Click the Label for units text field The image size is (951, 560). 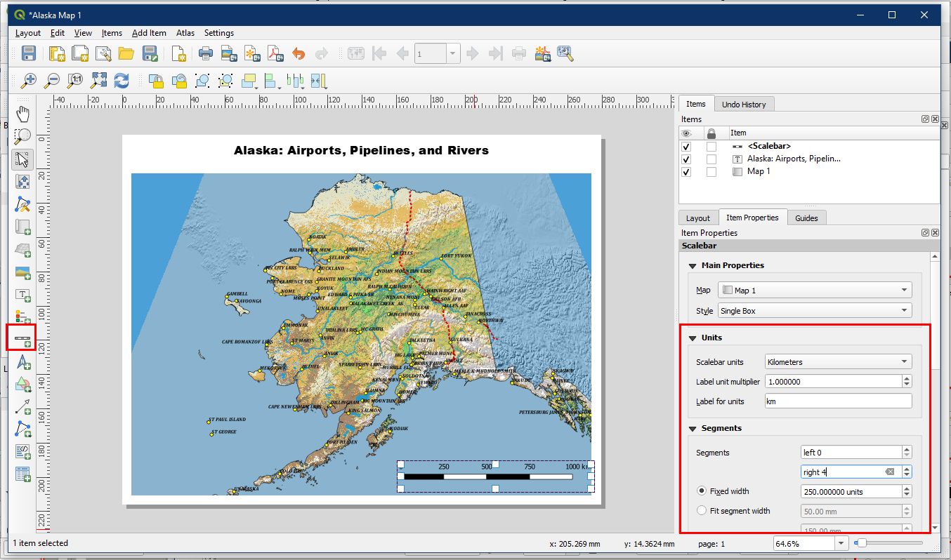838,401
